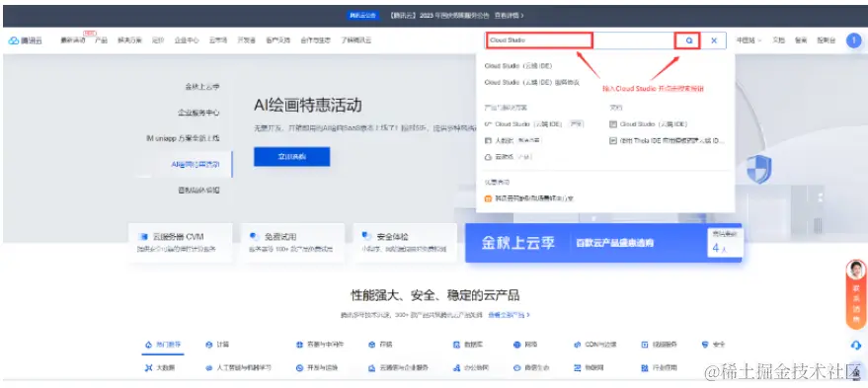The height and width of the screenshot is (388, 868).
Task: Click the 人工智能与机器学习 category icon
Action: click(x=208, y=367)
